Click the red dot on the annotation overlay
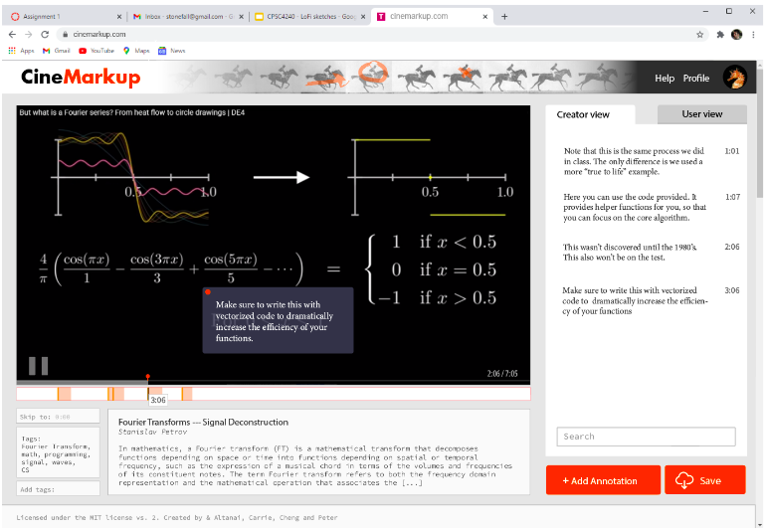Screen dimensions: 766x532 208,292
